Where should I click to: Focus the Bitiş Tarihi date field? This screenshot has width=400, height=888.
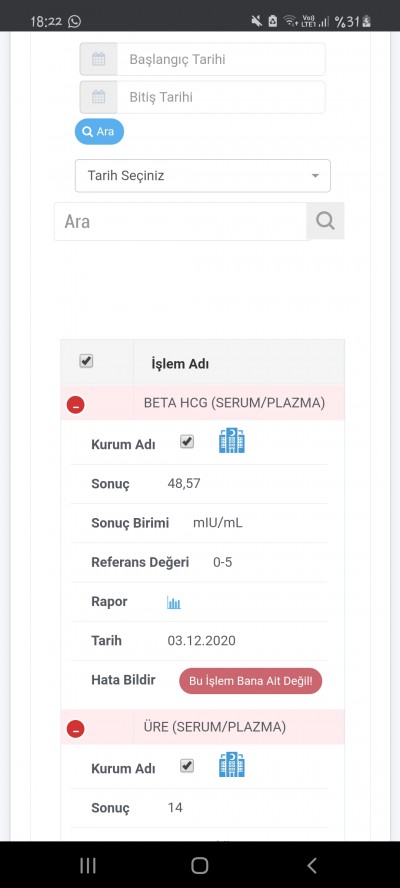(221, 97)
